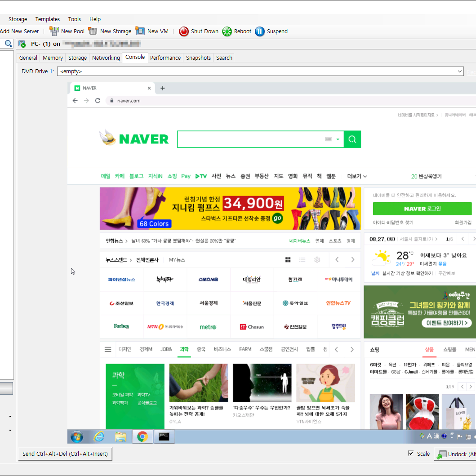Show previous shopping items page

click(x=463, y=387)
